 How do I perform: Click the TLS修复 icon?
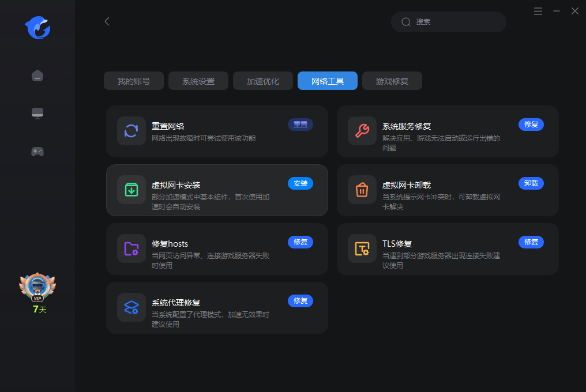coord(362,248)
